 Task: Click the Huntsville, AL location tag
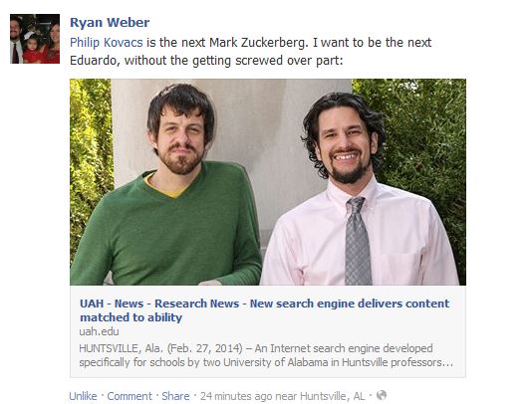point(333,396)
